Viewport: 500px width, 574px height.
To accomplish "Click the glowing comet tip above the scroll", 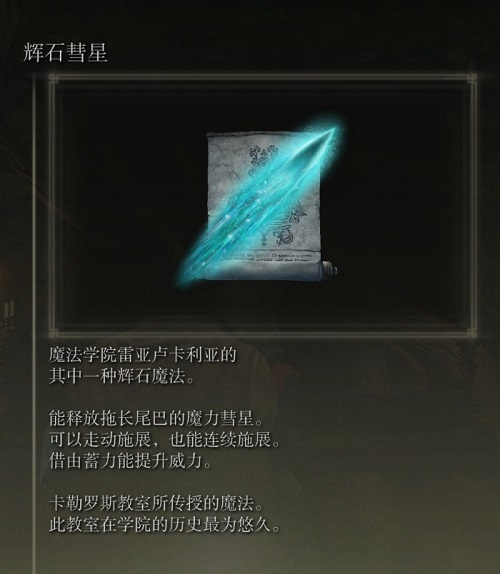I will (332, 133).
